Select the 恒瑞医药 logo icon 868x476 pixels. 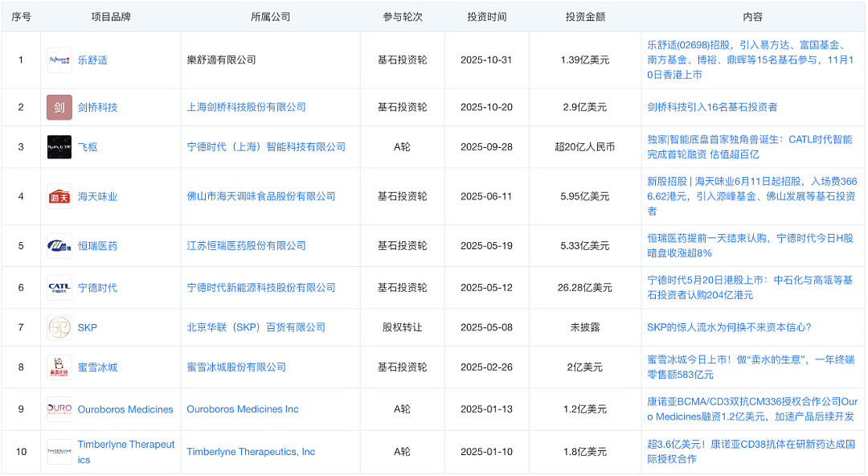[x=59, y=246]
